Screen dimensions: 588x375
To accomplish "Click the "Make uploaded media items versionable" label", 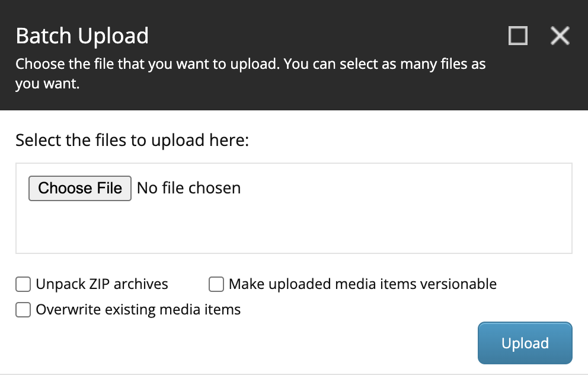I will pos(362,284).
